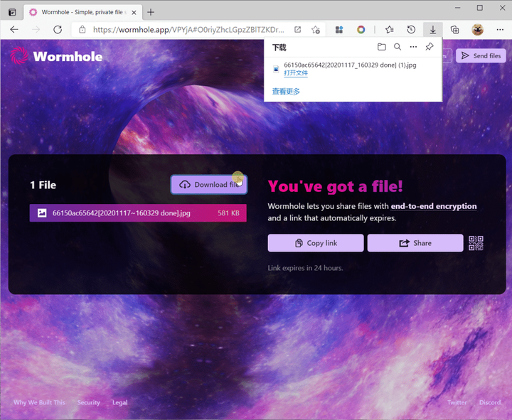Click the 下载 popup title
The image size is (512, 420).
coord(279,48)
